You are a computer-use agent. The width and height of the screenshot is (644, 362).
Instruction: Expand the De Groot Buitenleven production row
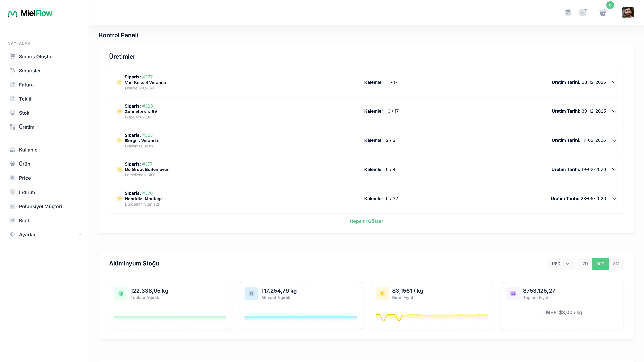click(614, 169)
